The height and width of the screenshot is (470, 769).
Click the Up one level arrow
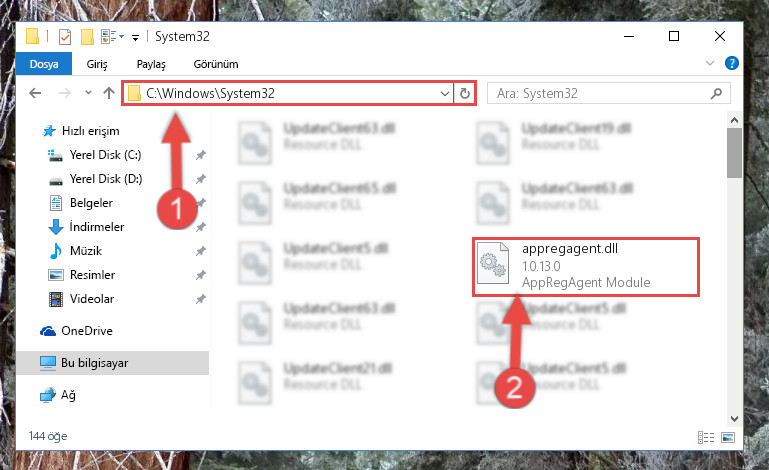[109, 93]
